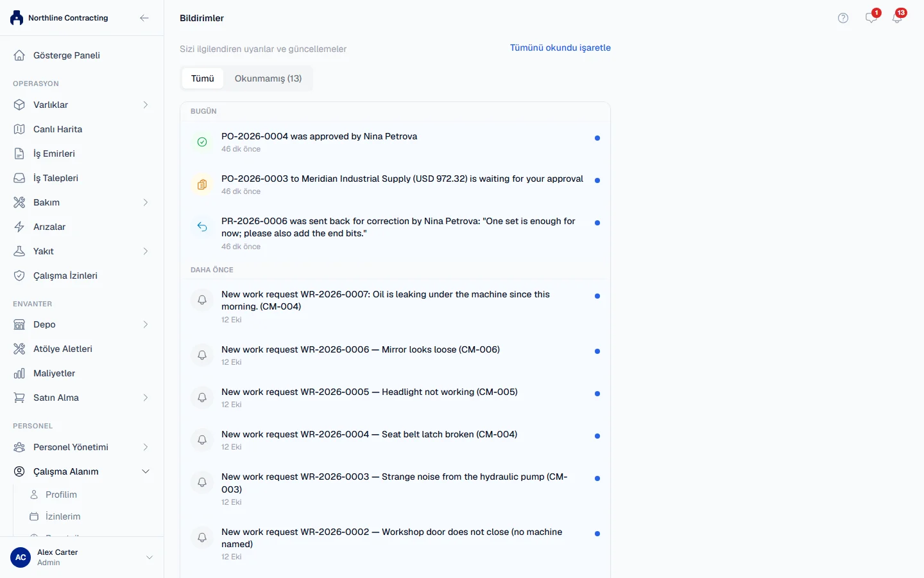This screenshot has height=578, width=924.
Task: Click the Maliyetler bar chart icon
Action: (x=19, y=373)
